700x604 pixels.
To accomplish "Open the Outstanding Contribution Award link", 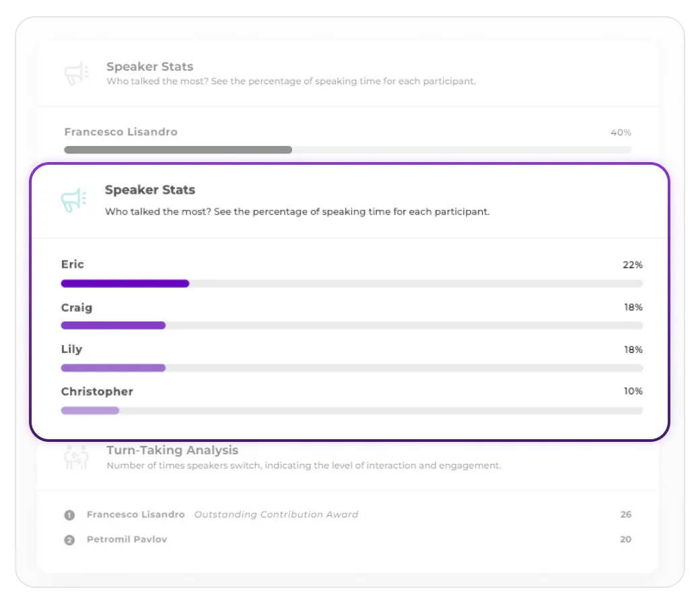I will [x=276, y=515].
